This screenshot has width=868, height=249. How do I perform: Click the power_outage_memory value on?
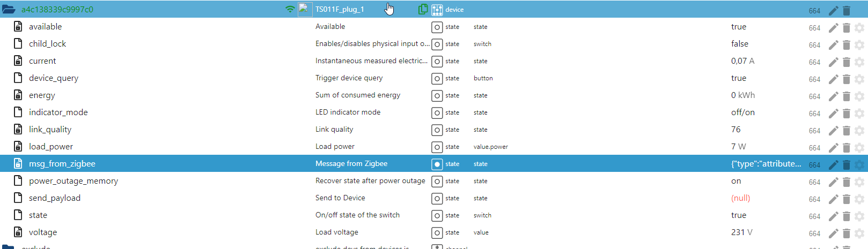tap(736, 181)
